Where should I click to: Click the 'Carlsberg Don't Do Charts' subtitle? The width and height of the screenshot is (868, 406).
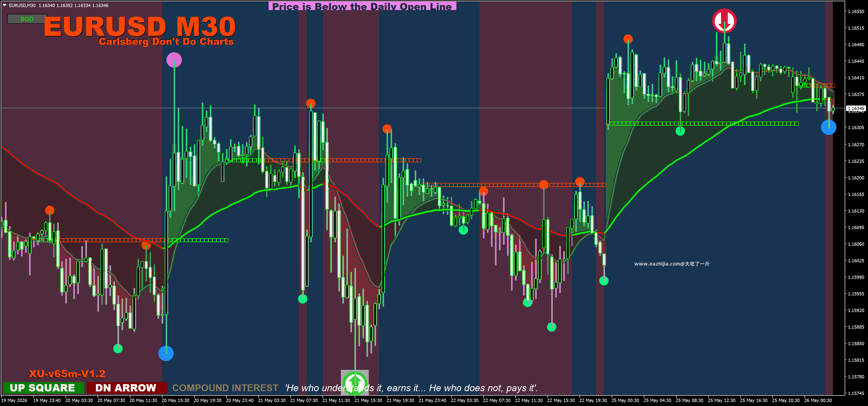pos(166,41)
